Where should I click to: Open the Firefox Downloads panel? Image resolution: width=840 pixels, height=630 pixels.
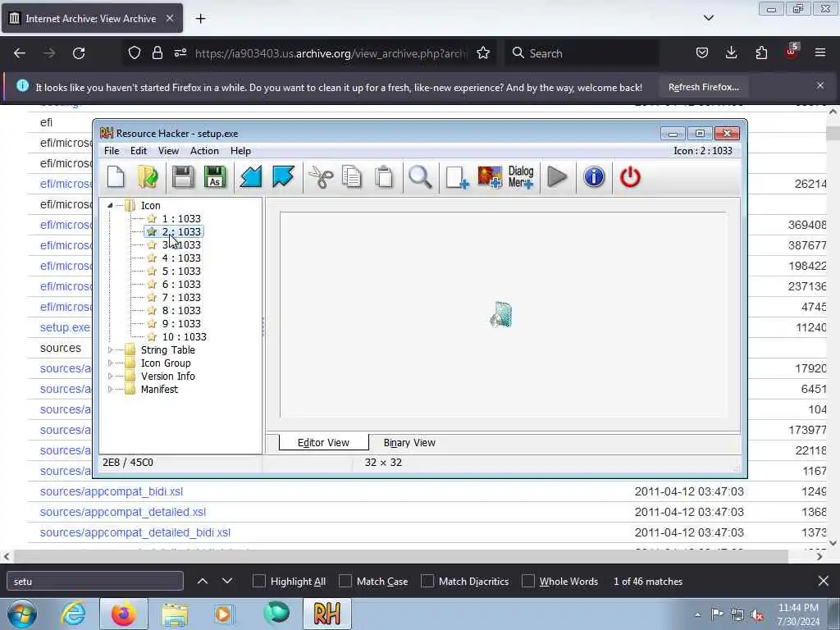point(731,52)
